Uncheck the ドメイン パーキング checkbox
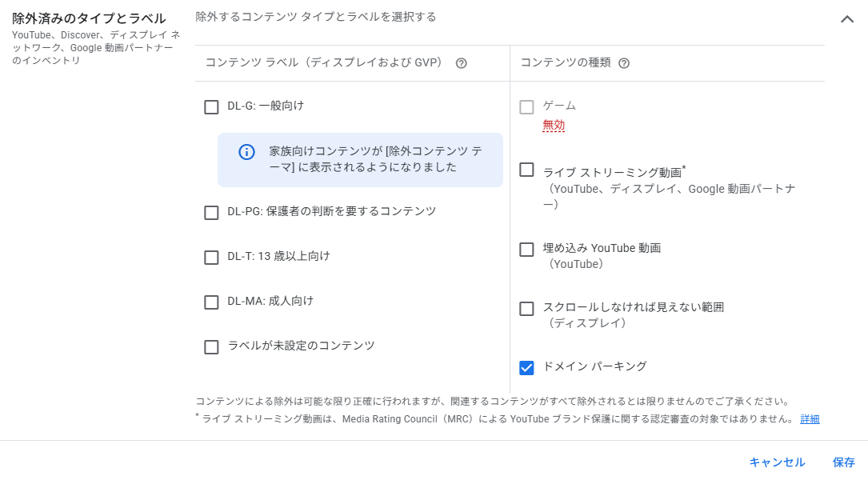The height and width of the screenshot is (480, 868). [526, 368]
